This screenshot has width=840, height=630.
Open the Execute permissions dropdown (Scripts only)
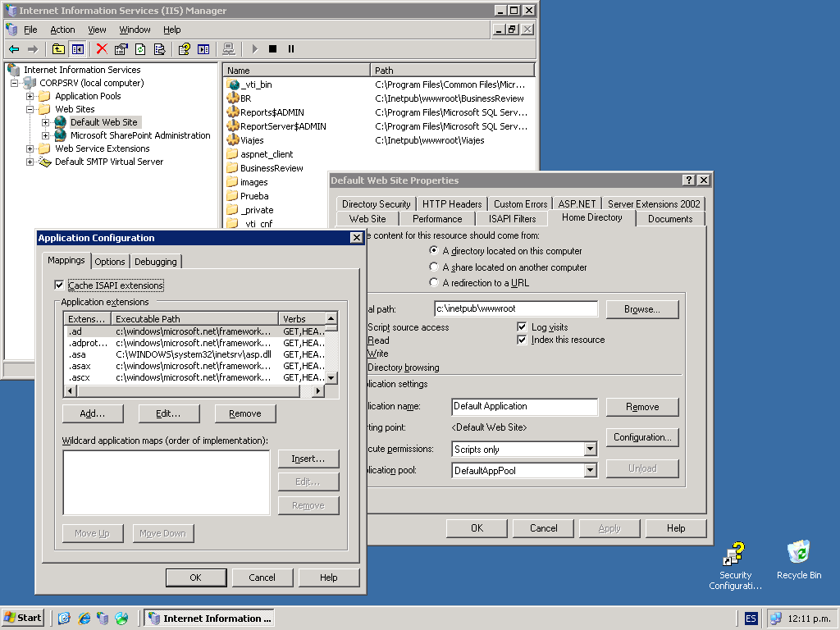point(590,449)
